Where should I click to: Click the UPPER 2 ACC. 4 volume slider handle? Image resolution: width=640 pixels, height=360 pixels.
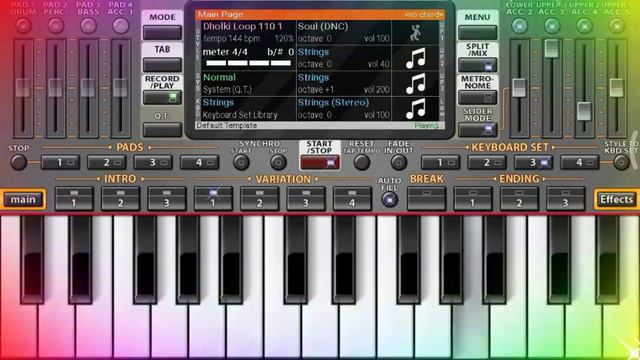pos(584,111)
